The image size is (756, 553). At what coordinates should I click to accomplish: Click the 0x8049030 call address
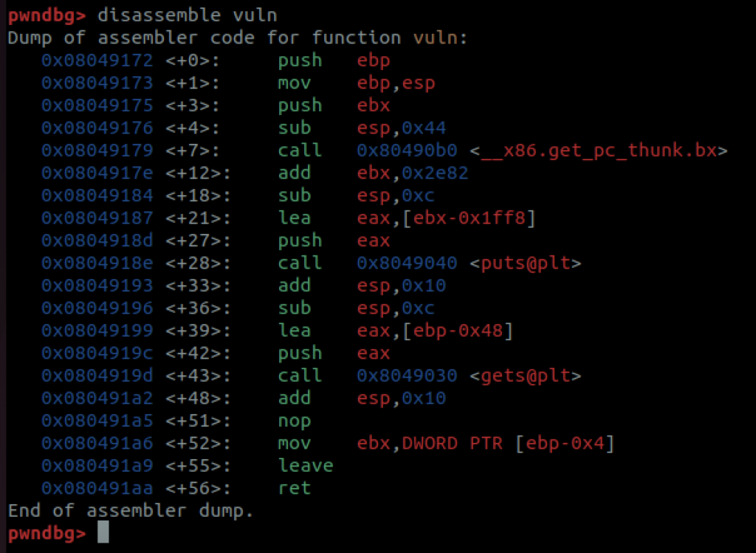coord(407,375)
